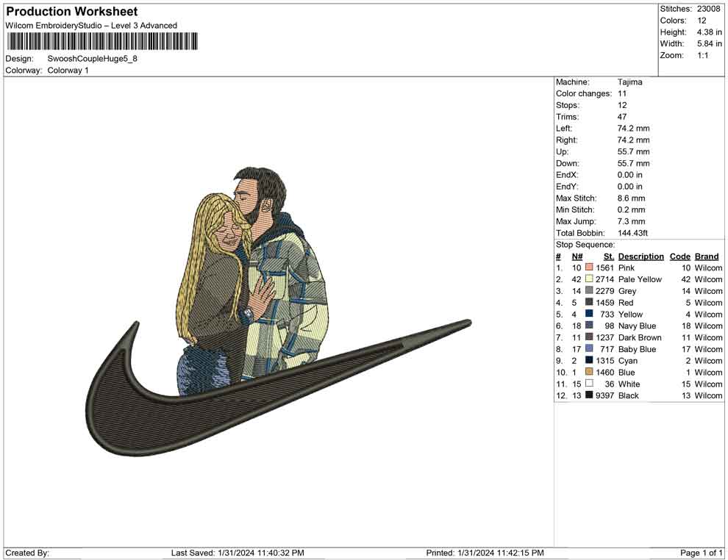The height and width of the screenshot is (560, 728).
Task: Click the Pale Yellow color swatch
Action: point(589,279)
